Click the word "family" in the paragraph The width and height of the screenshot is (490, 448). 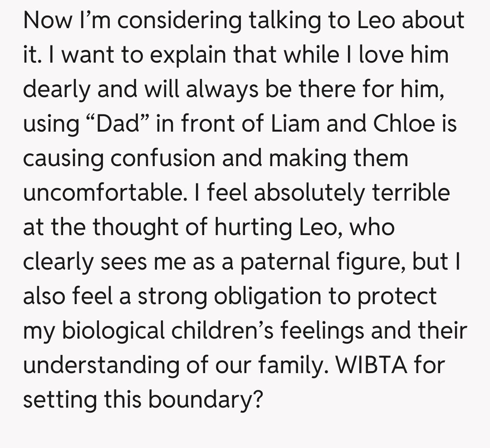[x=288, y=366]
